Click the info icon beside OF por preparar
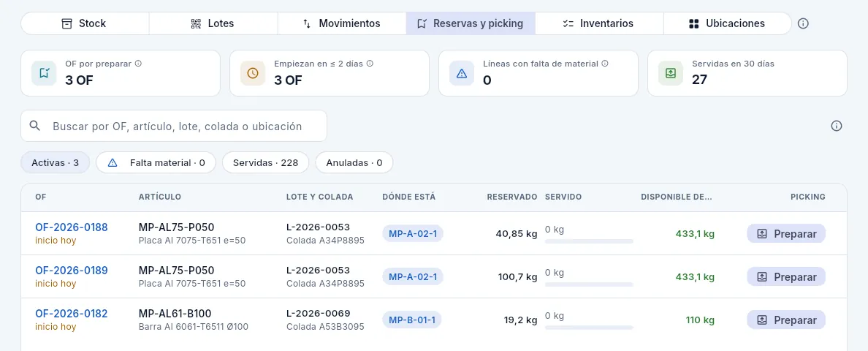 click(x=138, y=64)
